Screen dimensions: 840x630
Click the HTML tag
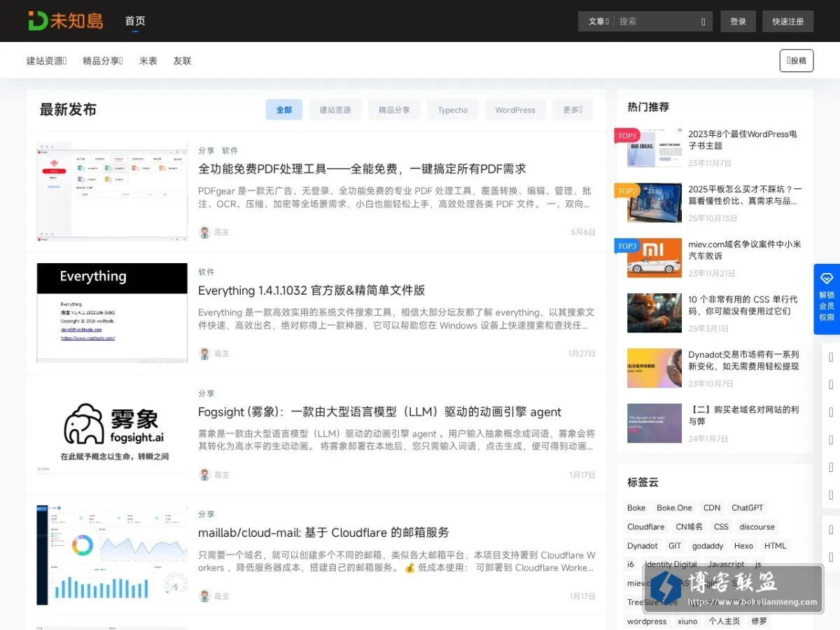(776, 546)
